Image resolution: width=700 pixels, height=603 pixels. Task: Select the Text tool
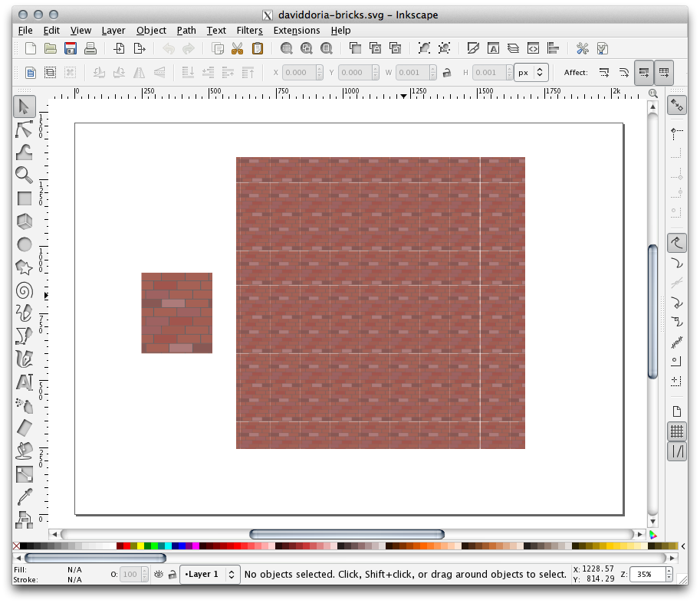point(24,381)
